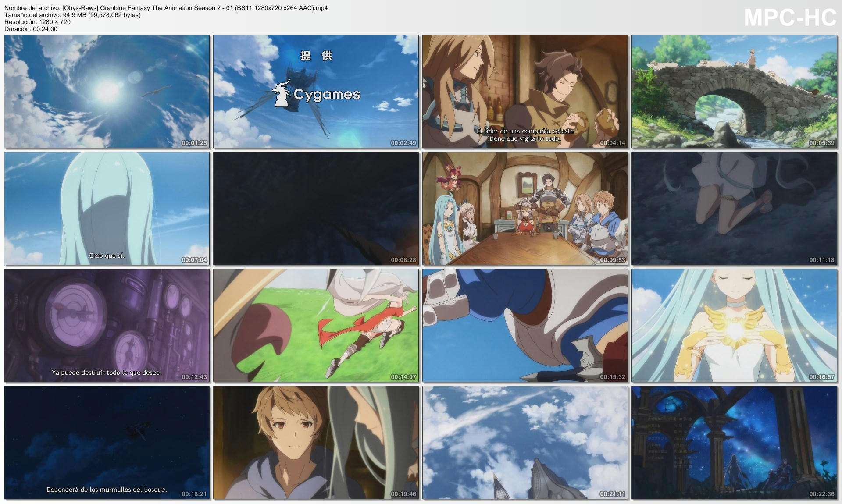Open the group scene thumbnail at 00:09:53
The image size is (842, 504).
(x=525, y=209)
